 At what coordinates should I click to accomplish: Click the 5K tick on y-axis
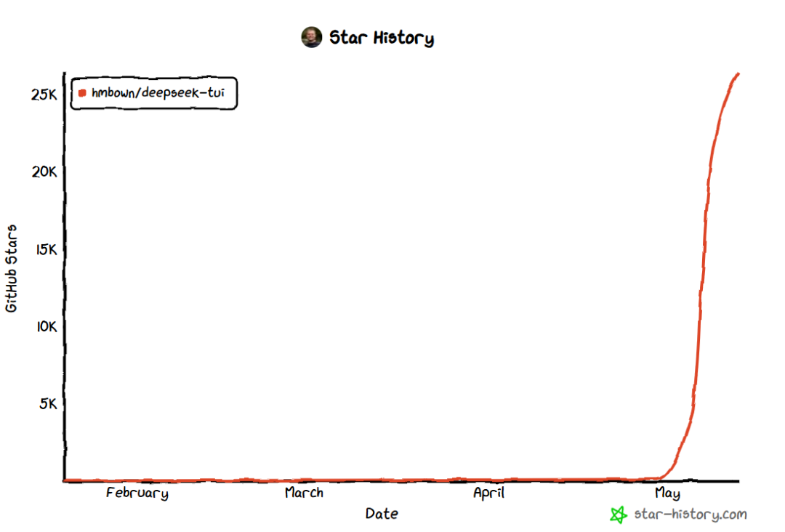click(49, 404)
